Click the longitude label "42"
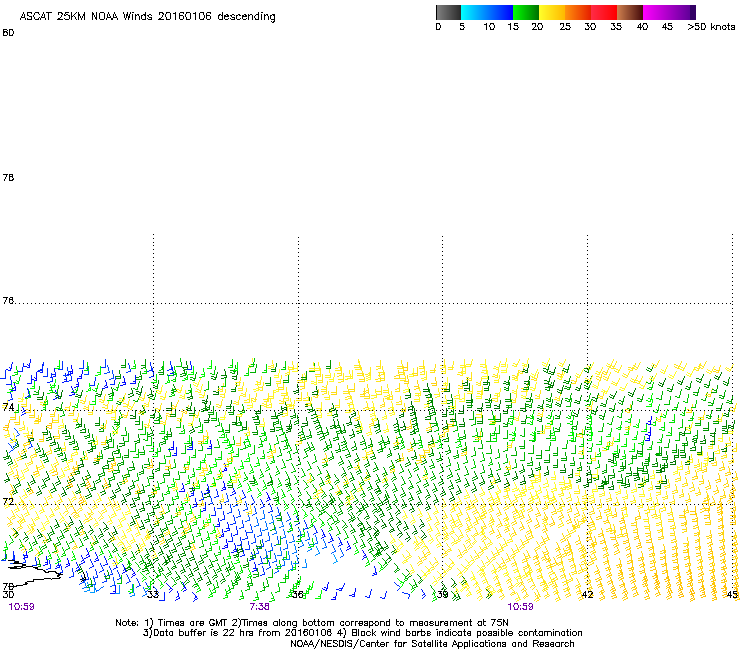The image size is (740, 650). point(587,594)
